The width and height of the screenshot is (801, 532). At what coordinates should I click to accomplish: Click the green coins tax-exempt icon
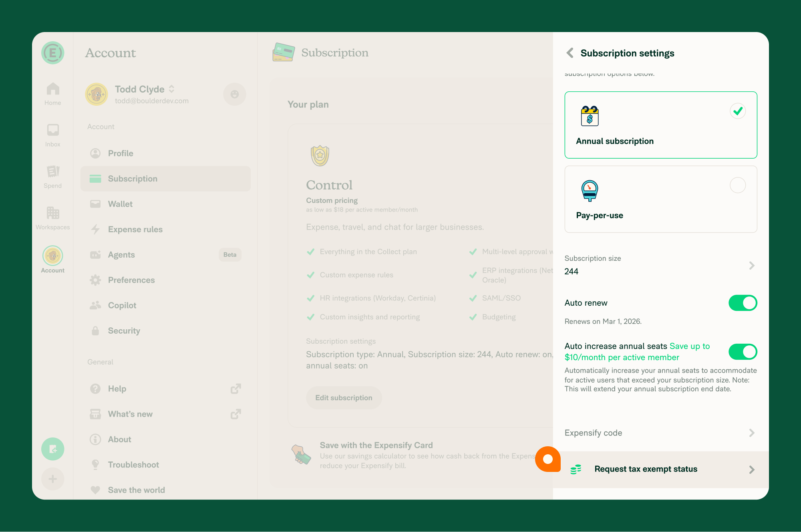click(576, 469)
